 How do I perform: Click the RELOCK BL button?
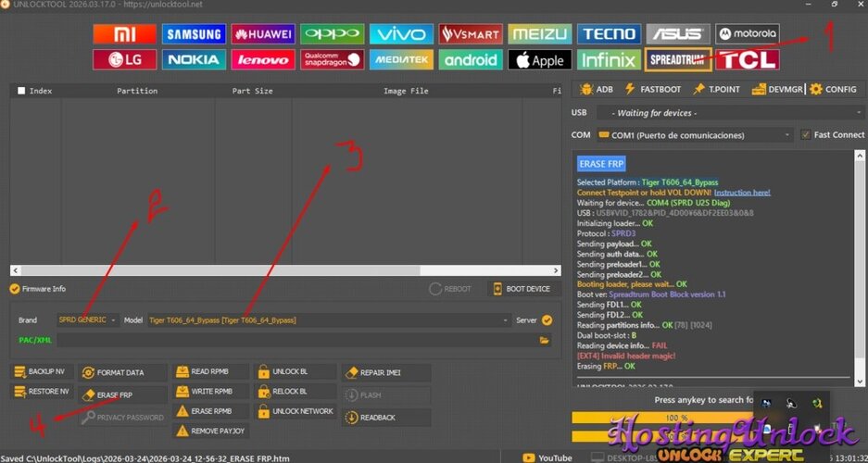(296, 392)
